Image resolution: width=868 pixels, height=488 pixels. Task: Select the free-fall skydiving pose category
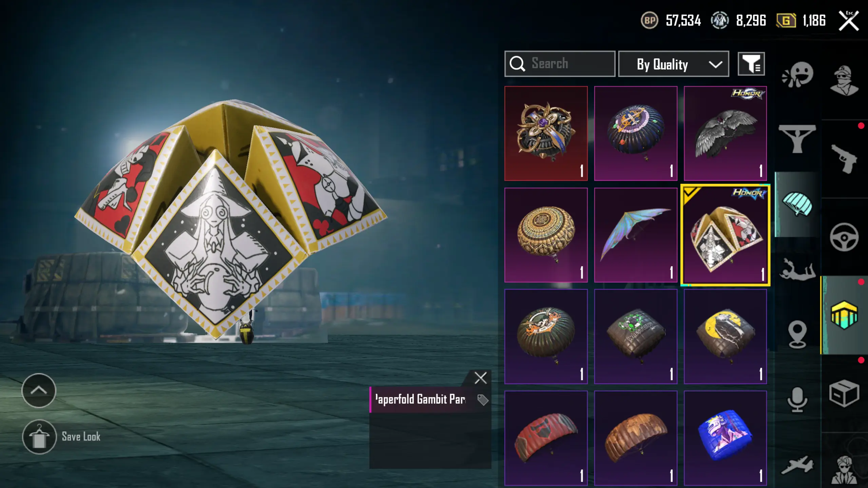pyautogui.click(x=797, y=269)
